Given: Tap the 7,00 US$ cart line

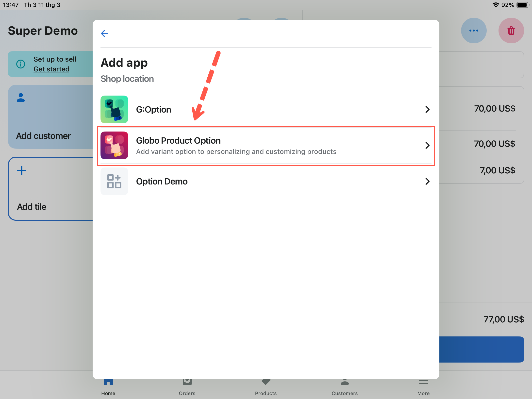Looking at the screenshot, I should [x=498, y=170].
